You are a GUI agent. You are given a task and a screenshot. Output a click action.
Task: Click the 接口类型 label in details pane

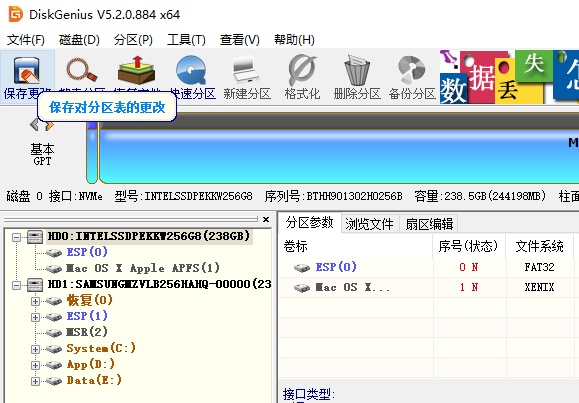tap(308, 394)
